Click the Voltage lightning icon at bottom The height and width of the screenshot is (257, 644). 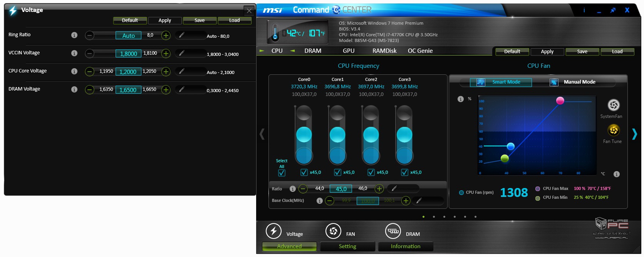tap(273, 231)
